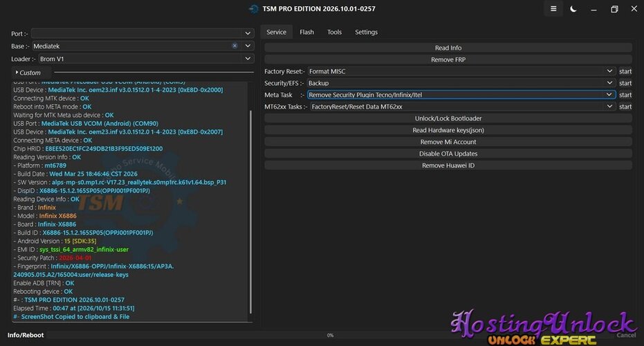Image resolution: width=644 pixels, height=346 pixels.
Task: Click the Platform mt6789 log line
Action: (40, 165)
